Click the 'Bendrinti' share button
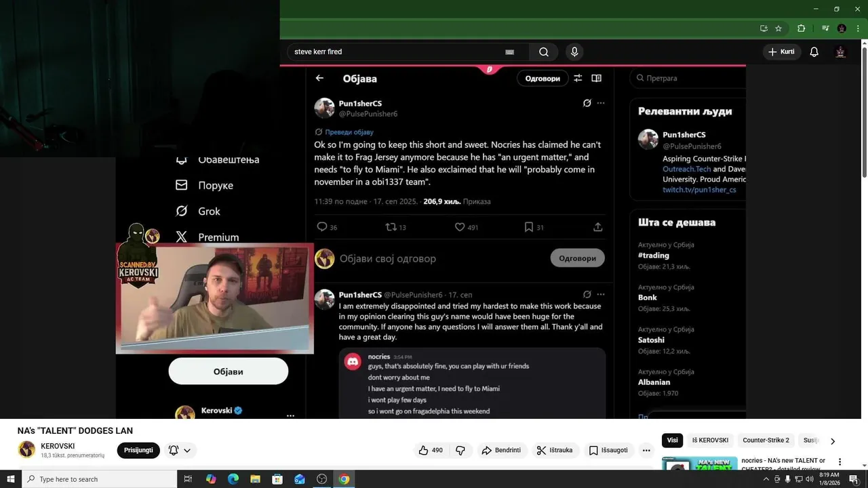Screen dimensions: 868x488 click(x=501, y=450)
